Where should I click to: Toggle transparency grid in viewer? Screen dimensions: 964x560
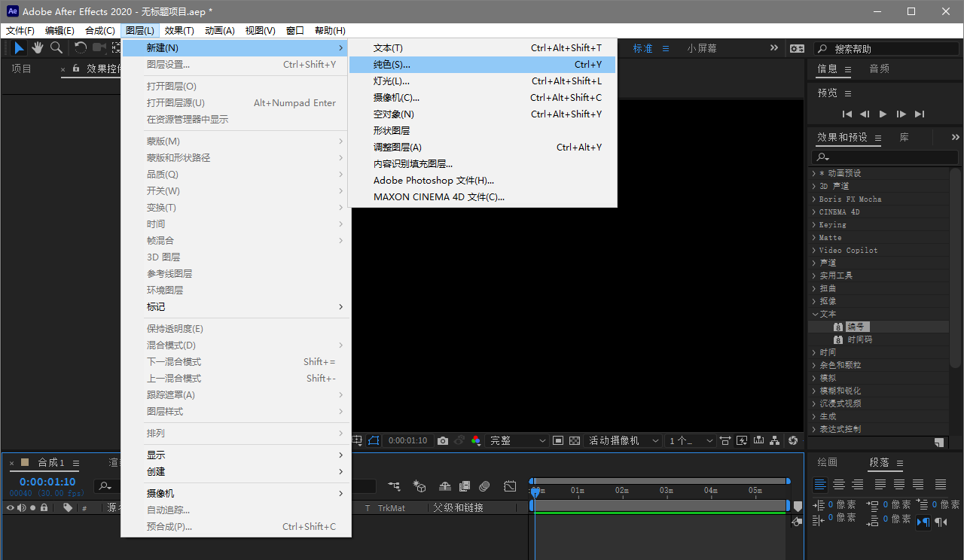point(575,440)
